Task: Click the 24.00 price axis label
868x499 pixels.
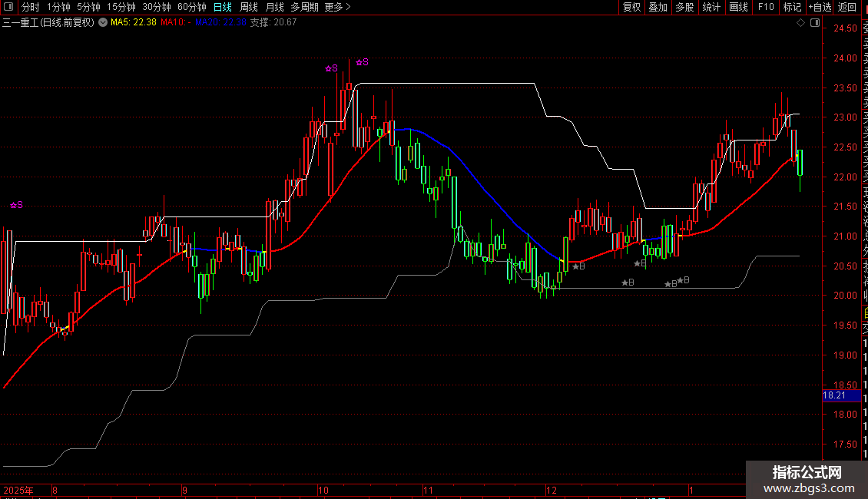Action: (x=845, y=58)
